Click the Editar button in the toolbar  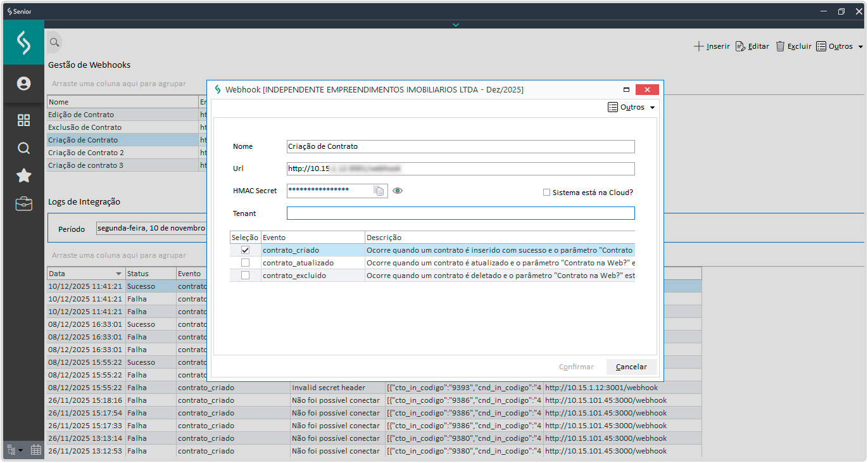click(752, 46)
